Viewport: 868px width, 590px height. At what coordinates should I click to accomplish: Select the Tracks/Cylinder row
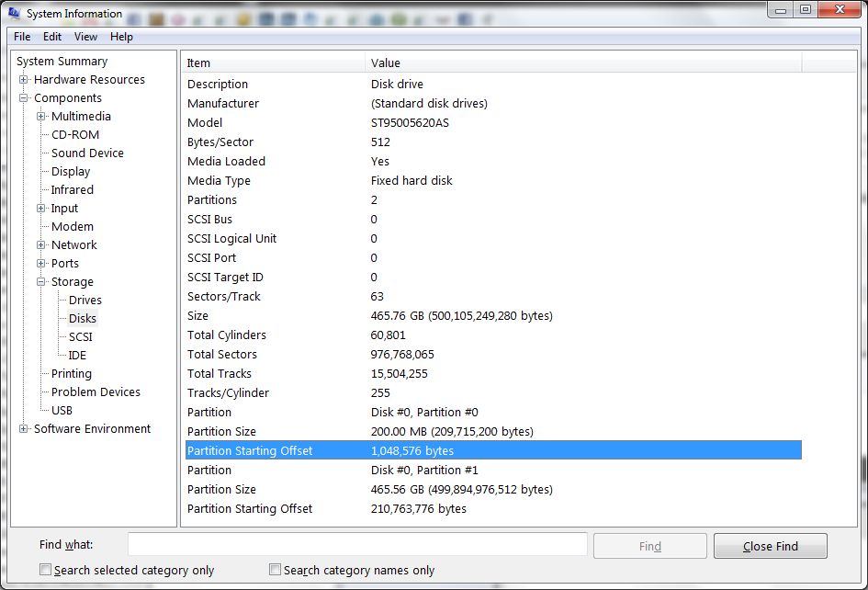[x=493, y=392]
